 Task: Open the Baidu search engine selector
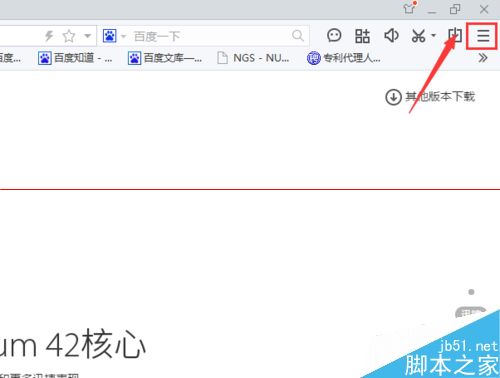[x=110, y=36]
